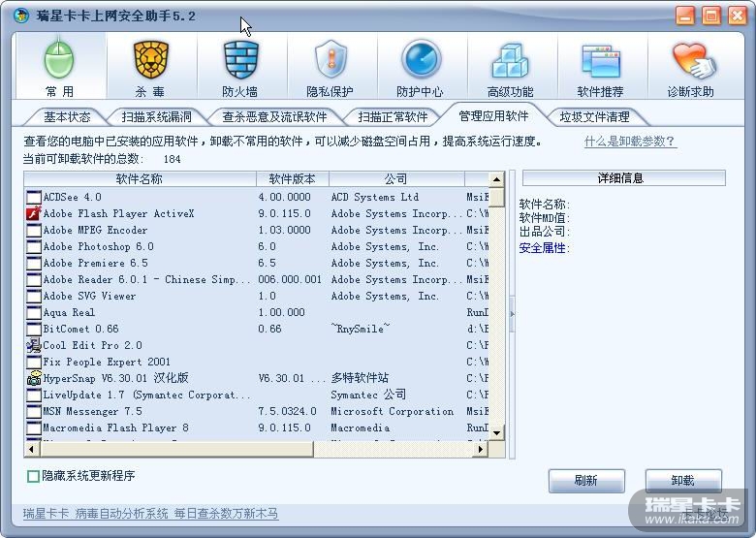Viewport: 756px width, 538px height.
Task: Sort by 软件名称 column header
Action: pyautogui.click(x=140, y=179)
